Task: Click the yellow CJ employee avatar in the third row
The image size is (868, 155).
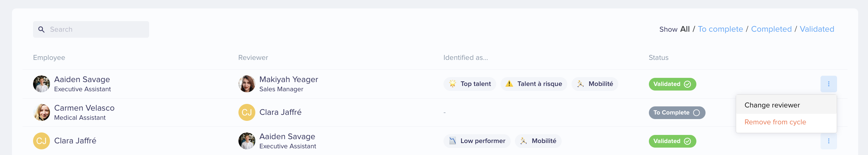Action: (x=42, y=141)
